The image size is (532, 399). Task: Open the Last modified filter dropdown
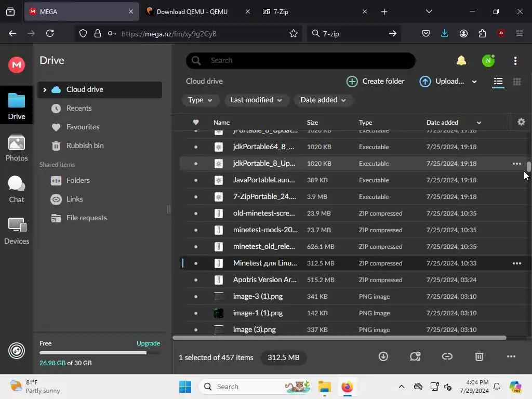pos(256,100)
